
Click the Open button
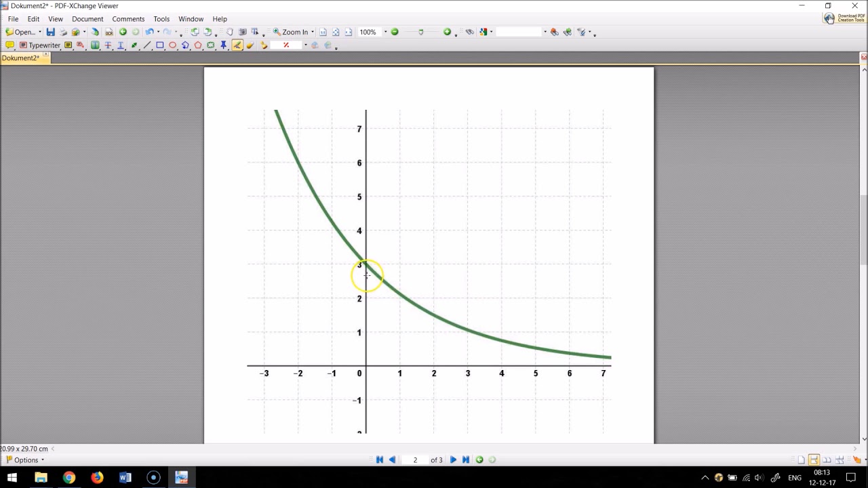coord(20,32)
